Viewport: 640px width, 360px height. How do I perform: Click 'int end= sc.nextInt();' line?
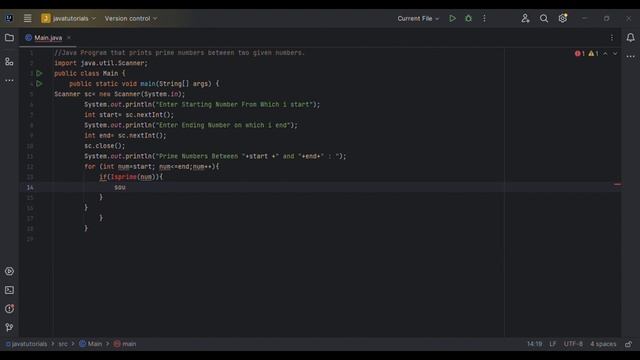[125, 136]
